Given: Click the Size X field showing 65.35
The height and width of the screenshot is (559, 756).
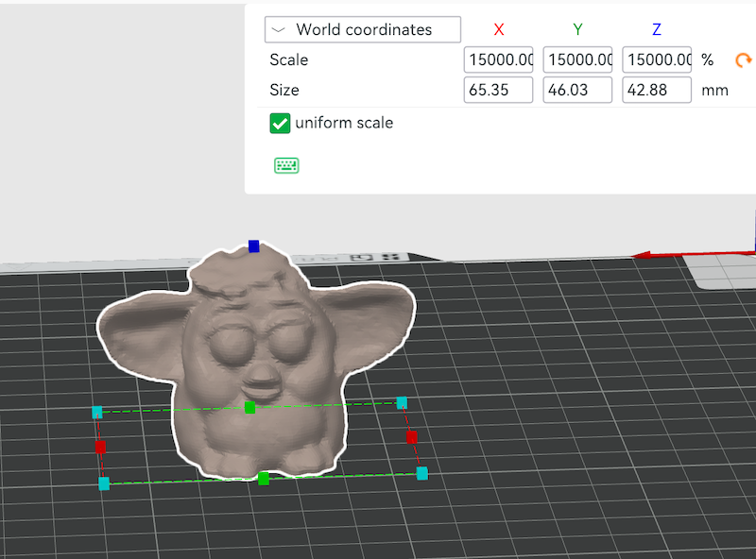Looking at the screenshot, I should pos(498,90).
